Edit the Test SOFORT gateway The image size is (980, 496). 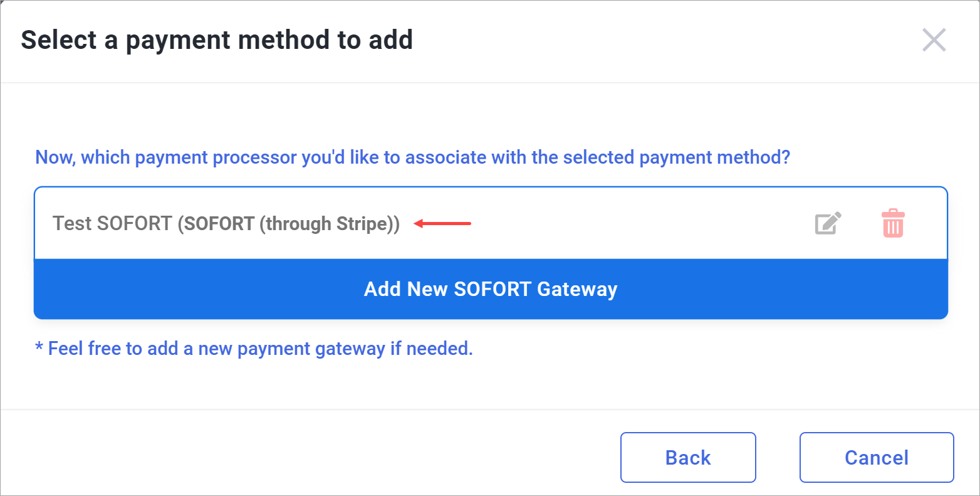coord(828,224)
